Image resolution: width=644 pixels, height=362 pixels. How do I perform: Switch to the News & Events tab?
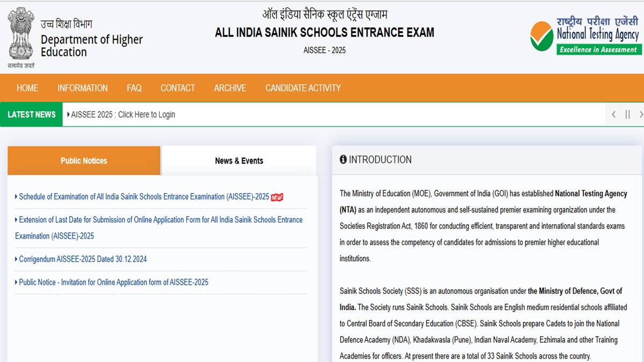[239, 160]
